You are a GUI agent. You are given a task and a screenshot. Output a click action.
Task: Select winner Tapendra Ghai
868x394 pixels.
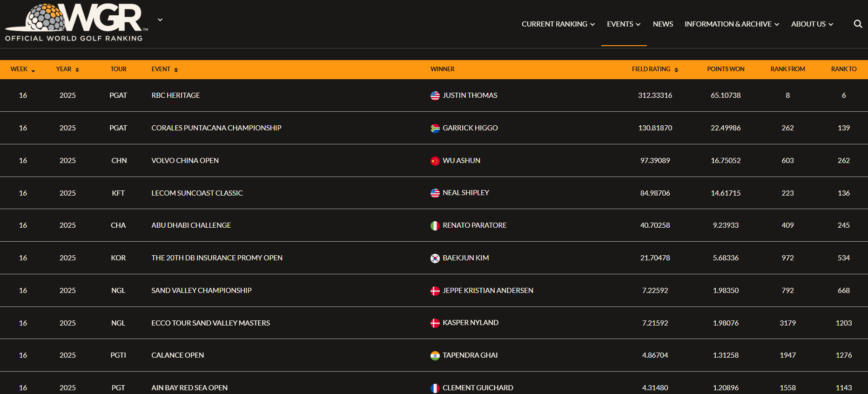[x=470, y=355]
